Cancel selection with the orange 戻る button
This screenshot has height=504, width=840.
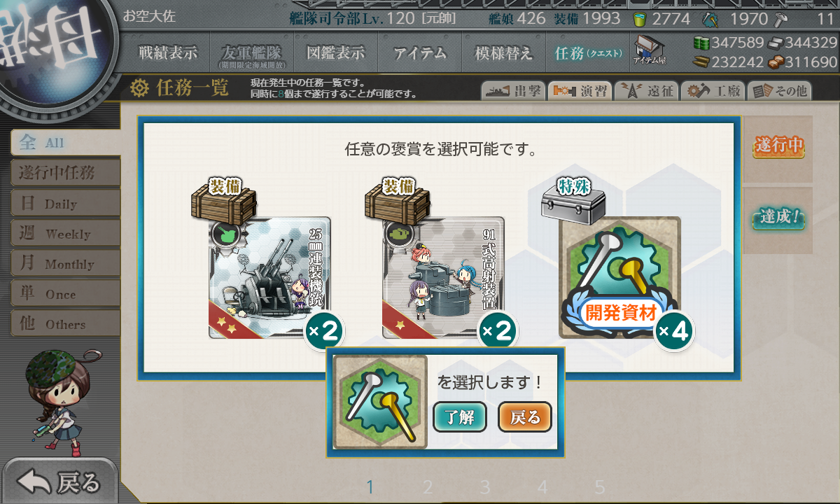(x=525, y=417)
